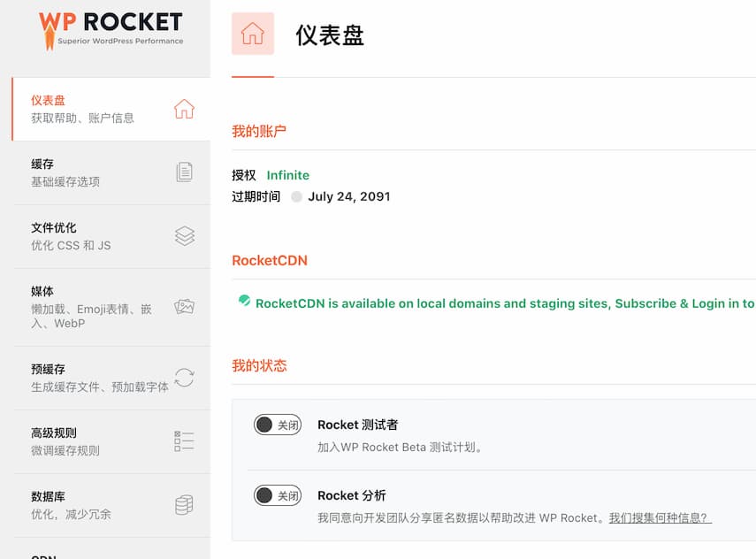Click the WP Rocket logo
The height and width of the screenshot is (559, 756).
pyautogui.click(x=111, y=29)
